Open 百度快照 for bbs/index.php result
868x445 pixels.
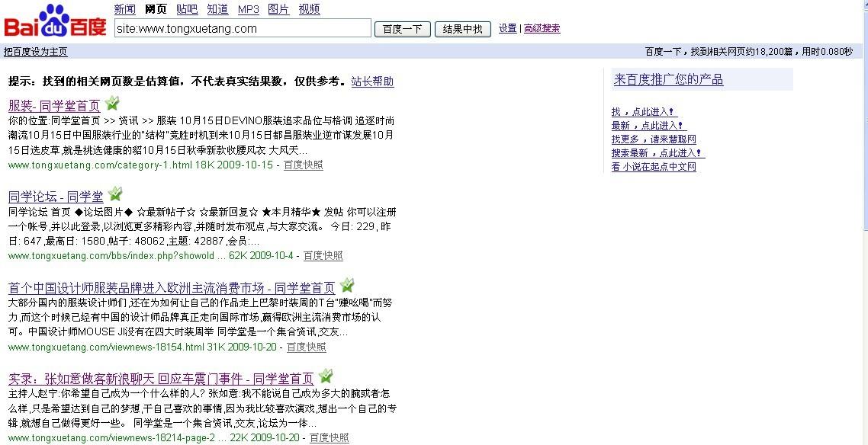323,255
